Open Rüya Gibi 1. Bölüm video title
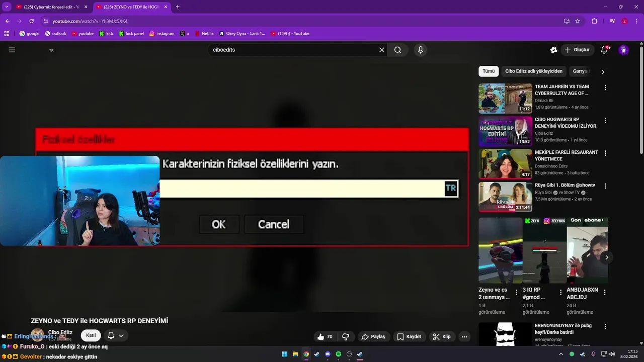 565,185
